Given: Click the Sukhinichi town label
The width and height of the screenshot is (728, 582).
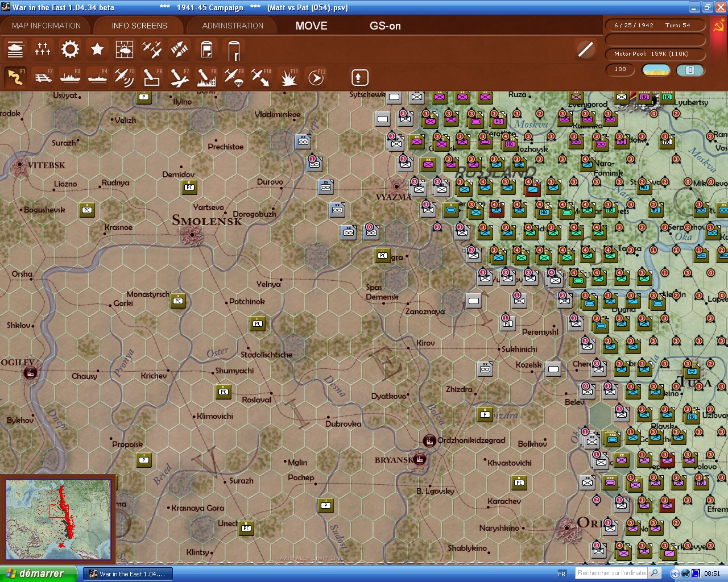Looking at the screenshot, I should (x=519, y=349).
